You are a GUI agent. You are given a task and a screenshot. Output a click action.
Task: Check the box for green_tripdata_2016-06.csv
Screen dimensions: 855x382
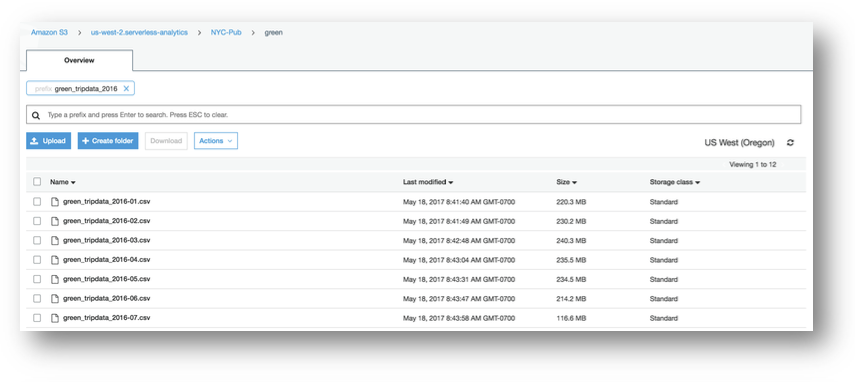pyautogui.click(x=37, y=299)
